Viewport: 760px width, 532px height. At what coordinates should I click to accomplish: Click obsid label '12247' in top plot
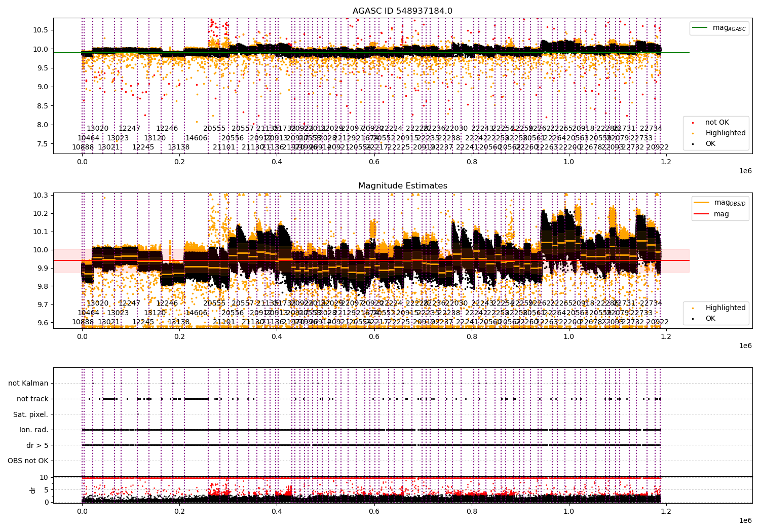click(x=129, y=129)
